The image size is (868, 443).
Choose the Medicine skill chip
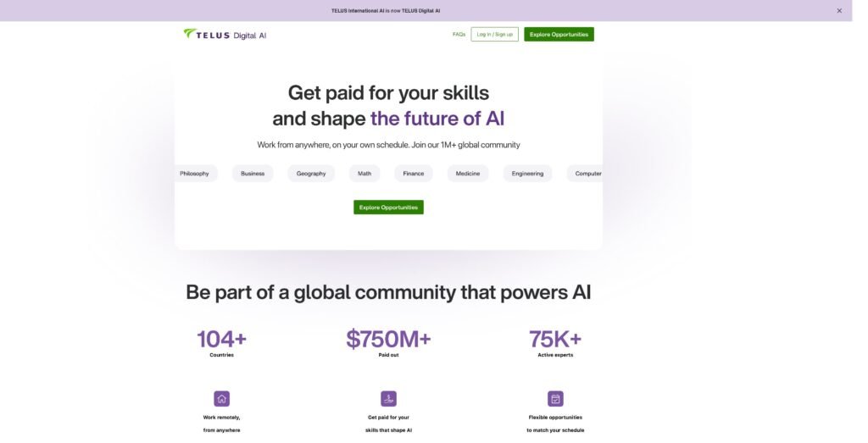[x=468, y=174]
